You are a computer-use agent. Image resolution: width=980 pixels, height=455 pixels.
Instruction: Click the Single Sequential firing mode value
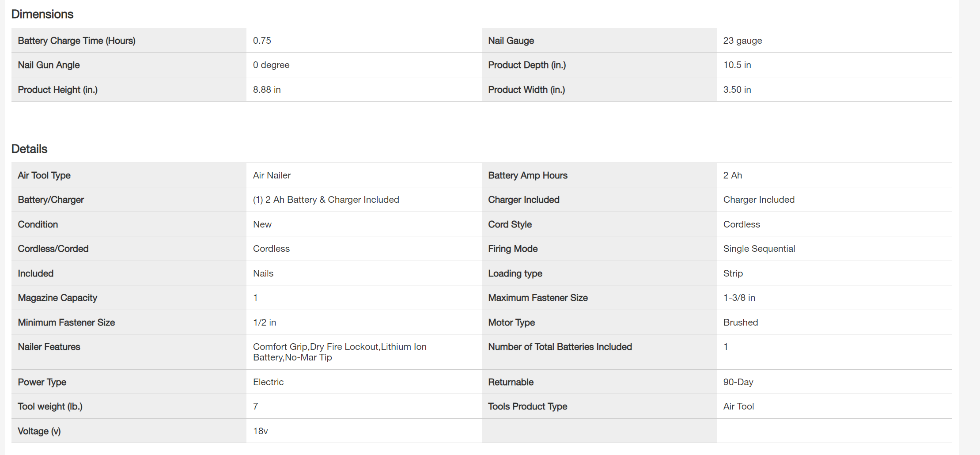point(759,249)
